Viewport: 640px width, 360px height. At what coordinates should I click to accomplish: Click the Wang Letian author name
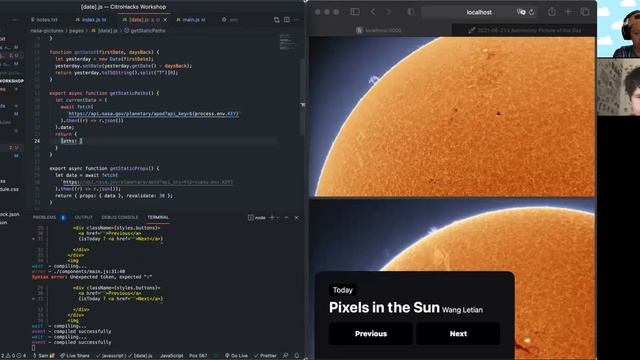pos(462,310)
